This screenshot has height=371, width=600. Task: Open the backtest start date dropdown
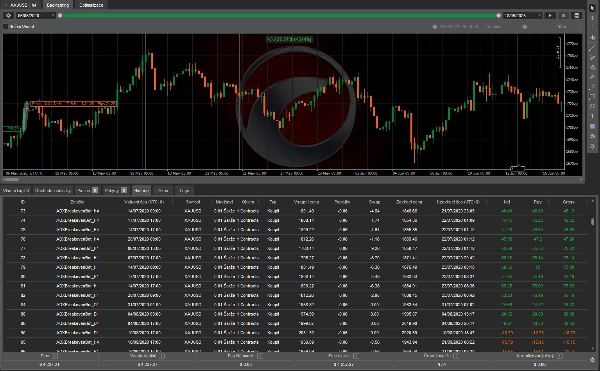36,15
